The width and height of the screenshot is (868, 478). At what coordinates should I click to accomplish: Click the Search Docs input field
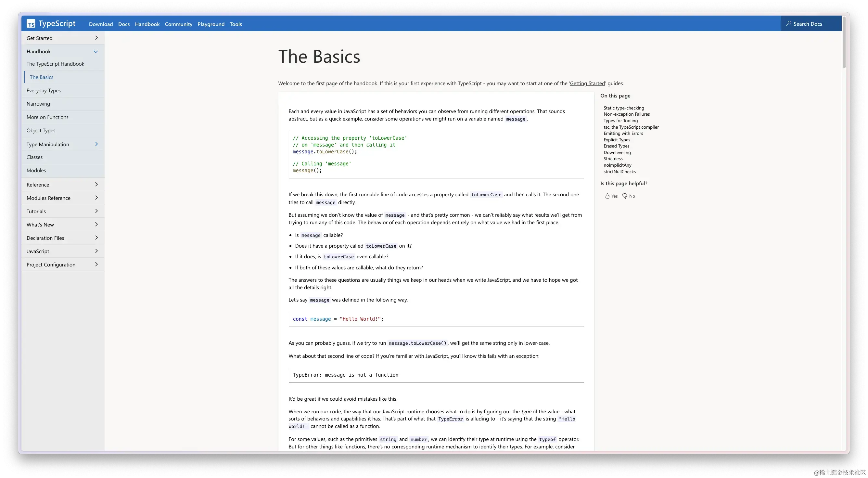(x=812, y=24)
